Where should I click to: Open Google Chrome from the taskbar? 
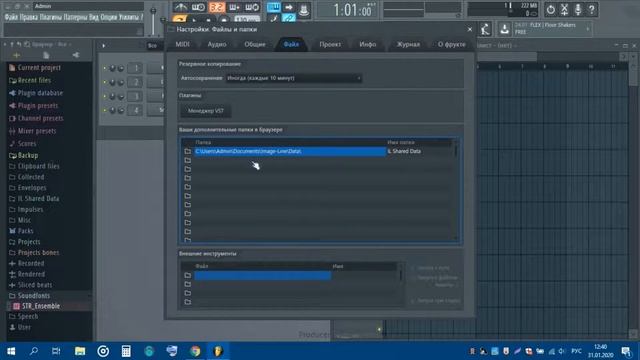click(195, 351)
